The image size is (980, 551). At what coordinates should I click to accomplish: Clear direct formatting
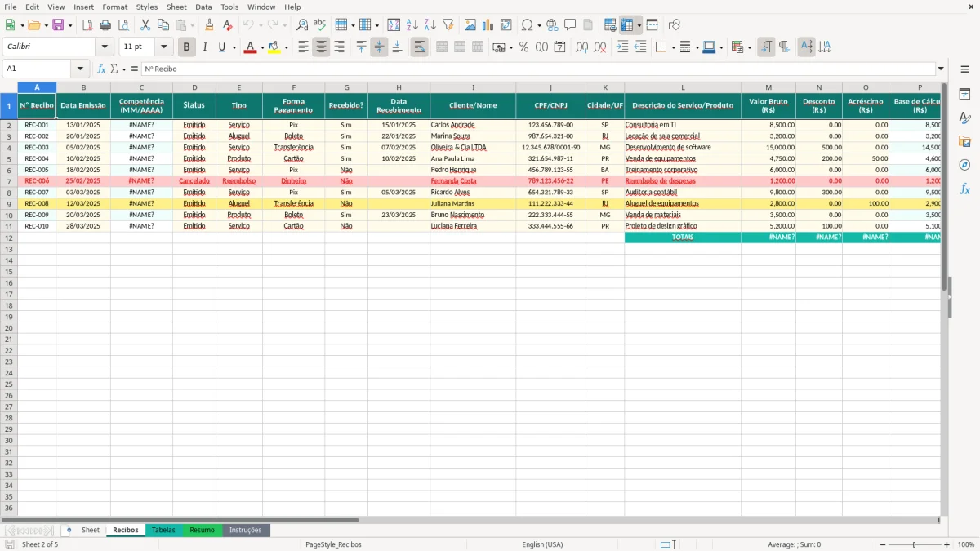tap(227, 25)
